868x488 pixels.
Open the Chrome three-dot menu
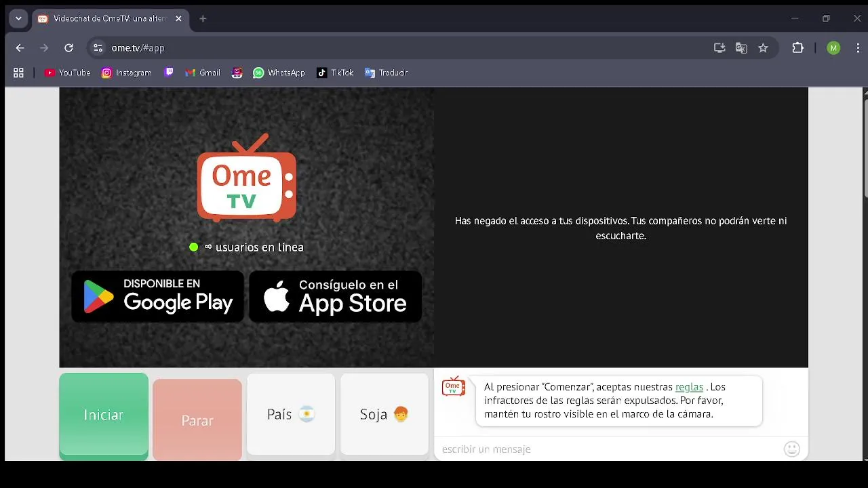[x=858, y=48]
